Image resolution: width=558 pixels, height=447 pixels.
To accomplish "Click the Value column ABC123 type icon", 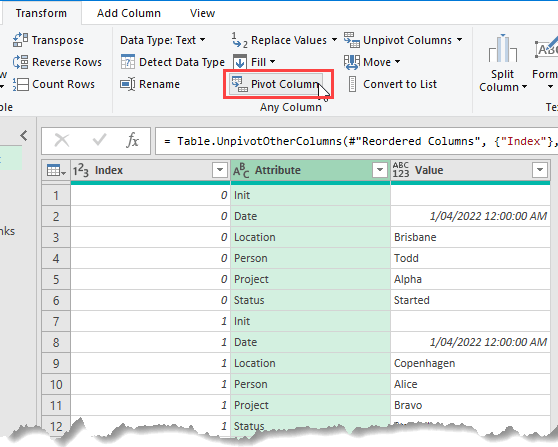I will (x=401, y=170).
